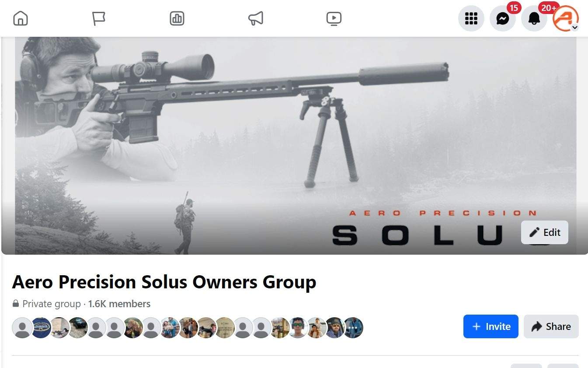Open the Notifications bell icon
Image resolution: width=588 pixels, height=368 pixels.
coord(534,18)
